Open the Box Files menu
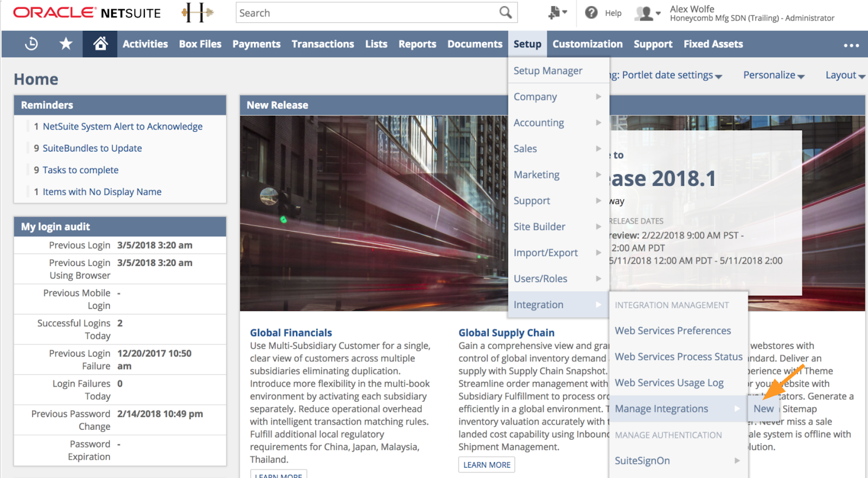 point(200,44)
